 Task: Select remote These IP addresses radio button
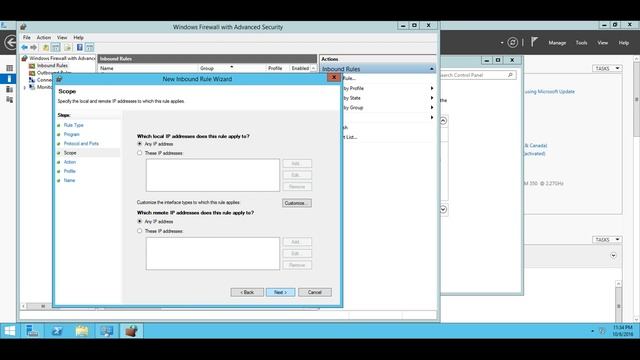pos(140,231)
